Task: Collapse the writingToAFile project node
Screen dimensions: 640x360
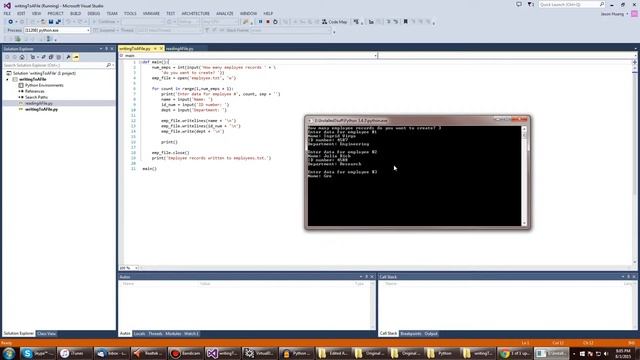Action: click(x=7, y=79)
